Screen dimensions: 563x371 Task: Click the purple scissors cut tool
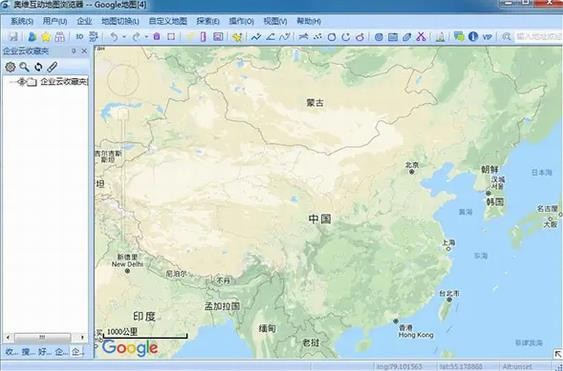click(x=421, y=37)
